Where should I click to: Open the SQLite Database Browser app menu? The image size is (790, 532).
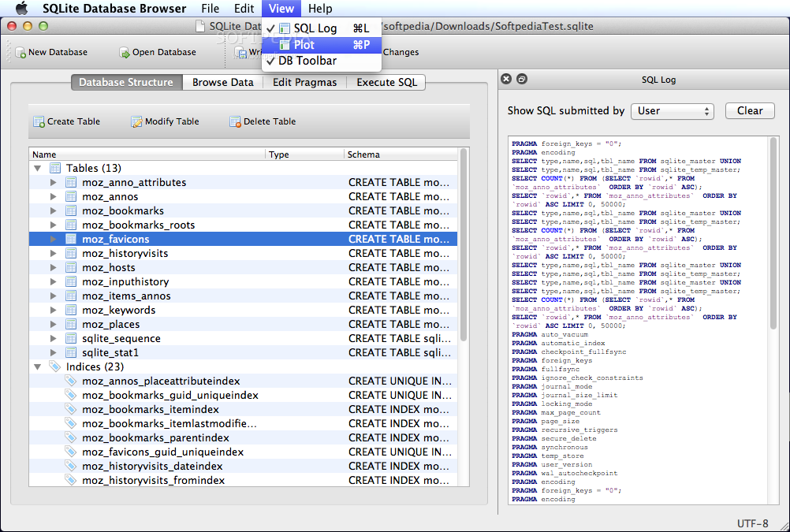114,9
